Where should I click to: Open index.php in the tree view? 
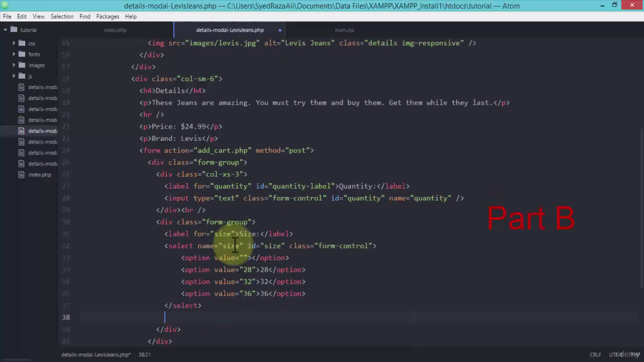(40, 175)
